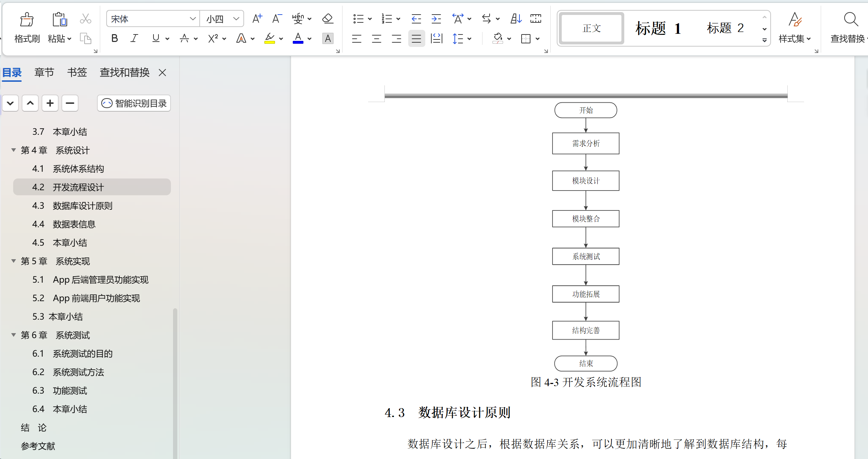This screenshot has height=459, width=868.
Task: Jump to 4.3 数据库设计原则 in outline
Action: coord(82,206)
